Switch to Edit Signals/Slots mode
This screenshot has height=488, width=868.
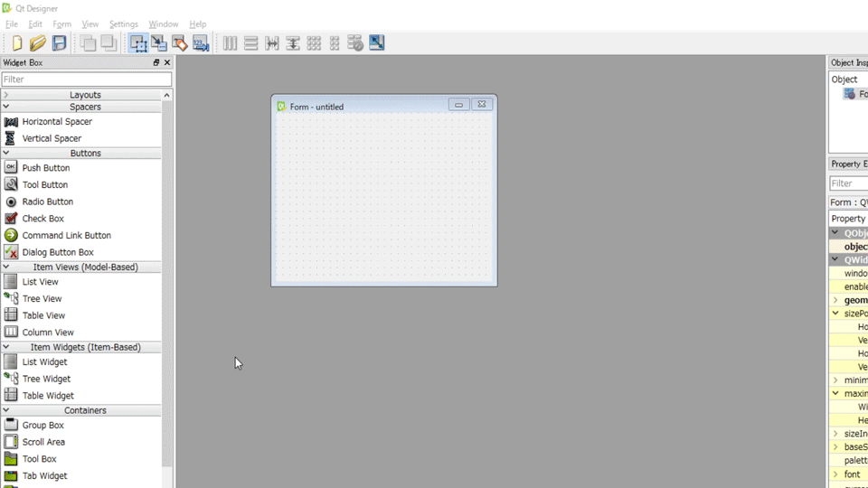159,42
